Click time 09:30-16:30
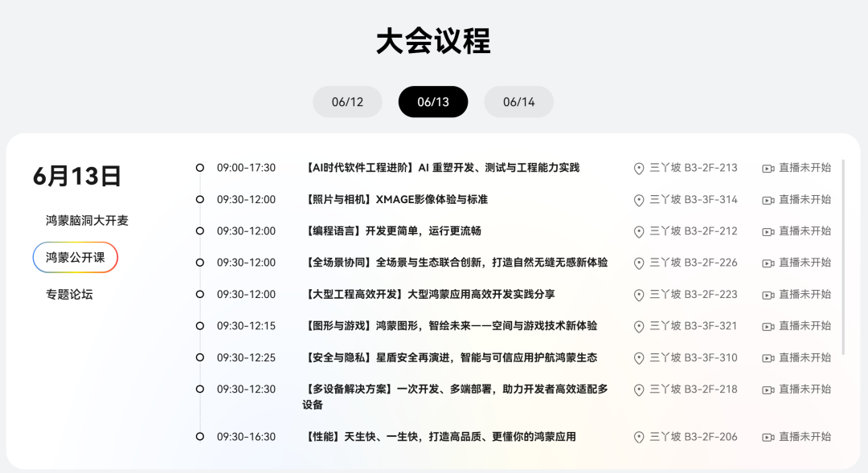 (247, 437)
